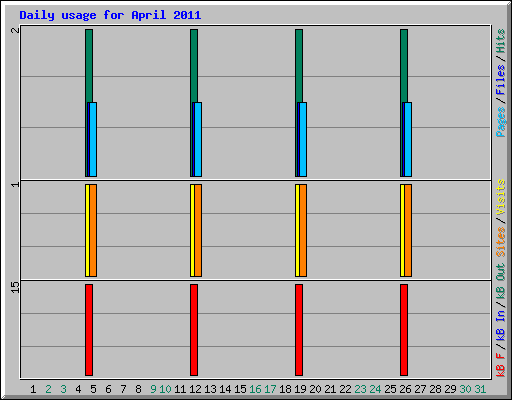Click the 'Sites' legend label
The width and height of the screenshot is (512, 400).
point(501,242)
